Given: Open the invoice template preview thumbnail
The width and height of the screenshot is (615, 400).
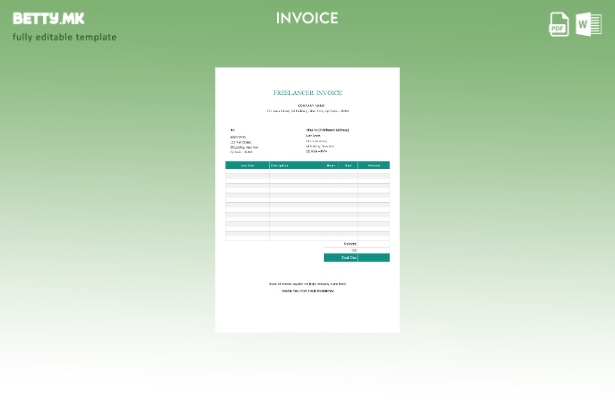Looking at the screenshot, I should tap(307, 200).
